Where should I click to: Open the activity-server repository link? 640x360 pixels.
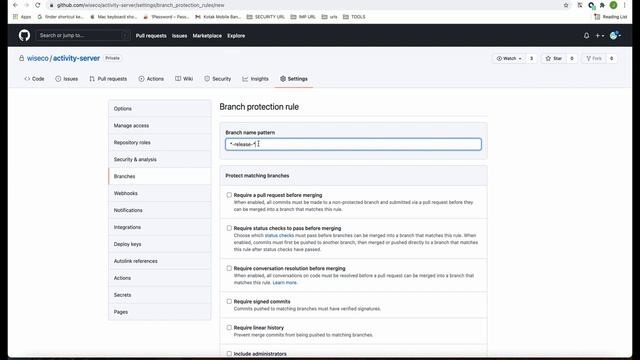pyautogui.click(x=76, y=58)
